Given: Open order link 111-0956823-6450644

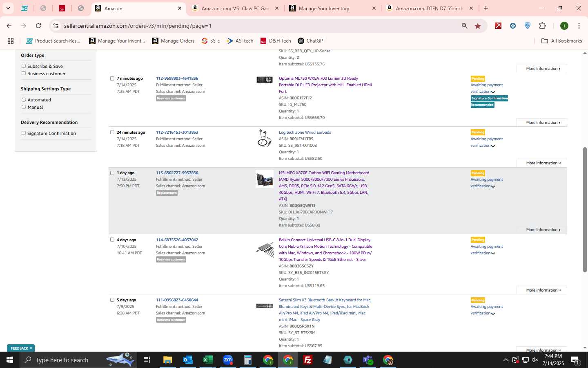Looking at the screenshot, I should [x=177, y=300].
